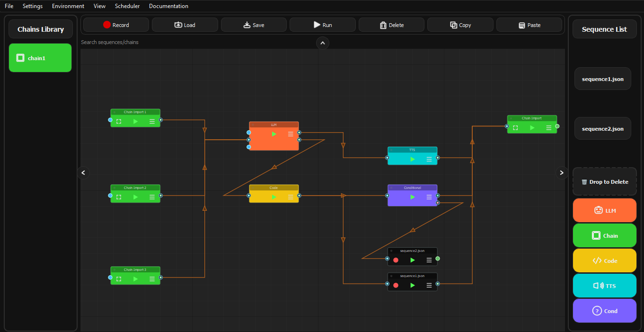Open the Scheduler menu
The width and height of the screenshot is (644, 332).
click(x=127, y=6)
